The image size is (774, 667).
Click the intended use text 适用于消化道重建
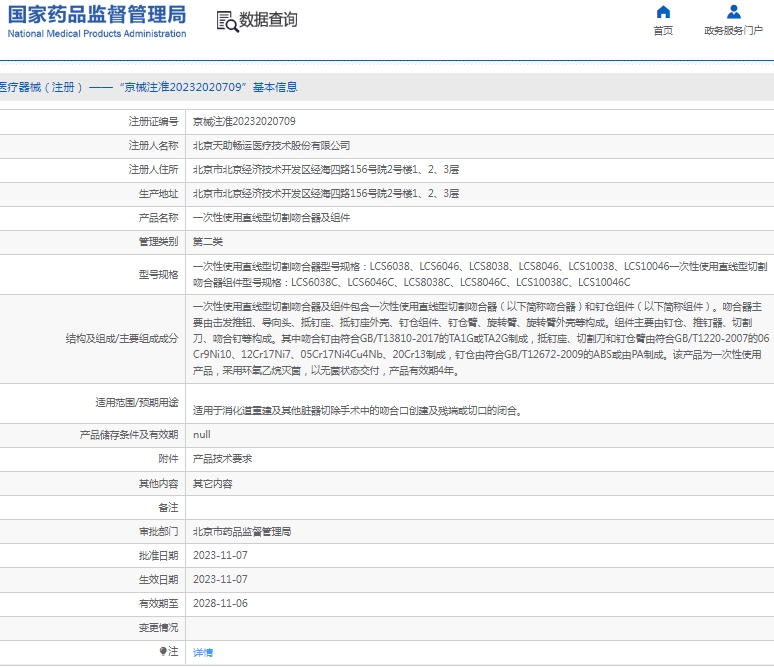pyautogui.click(x=357, y=411)
